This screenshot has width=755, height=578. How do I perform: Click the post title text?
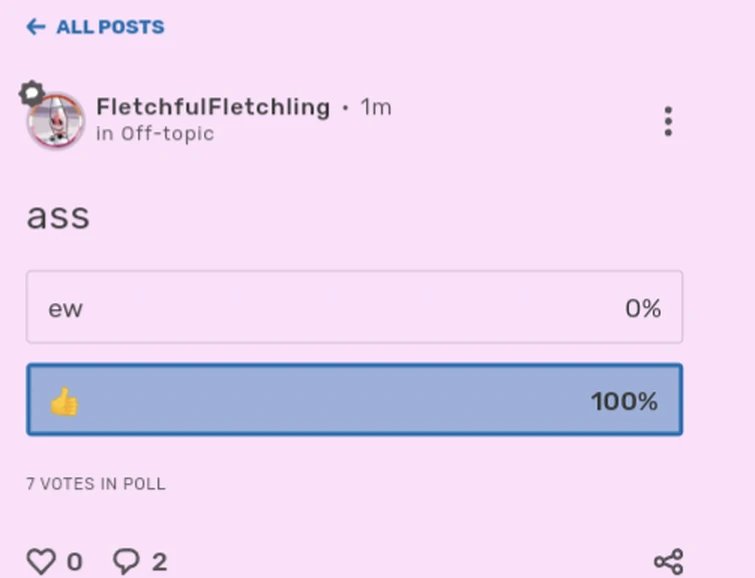tap(58, 216)
